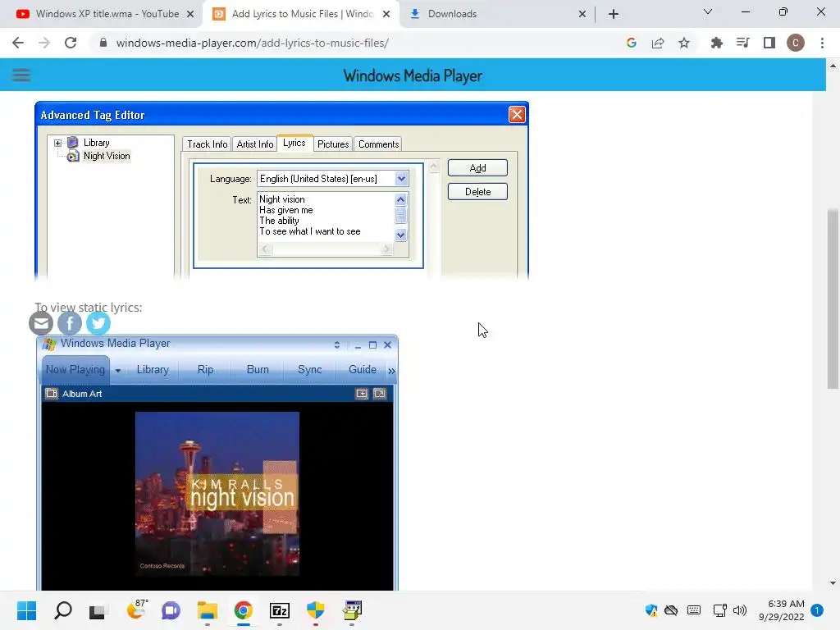This screenshot has width=840, height=630.
Task: Go back to previous page
Action: click(x=18, y=43)
